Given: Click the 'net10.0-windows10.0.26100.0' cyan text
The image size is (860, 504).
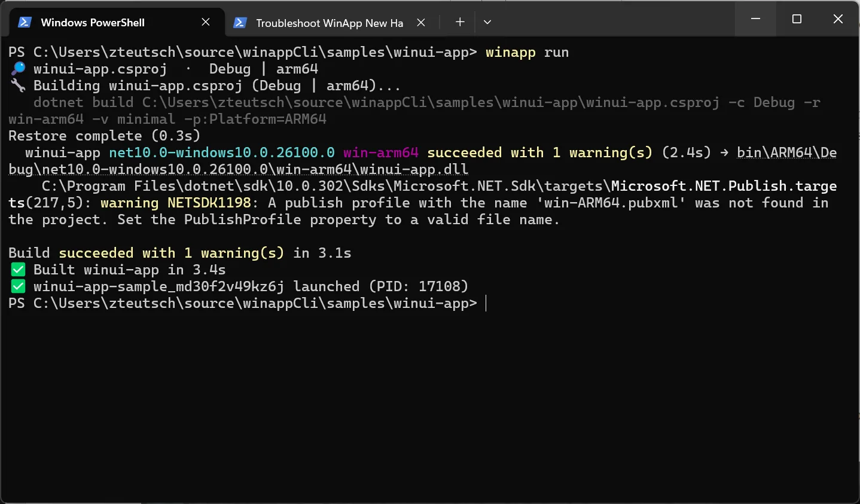Looking at the screenshot, I should [222, 152].
